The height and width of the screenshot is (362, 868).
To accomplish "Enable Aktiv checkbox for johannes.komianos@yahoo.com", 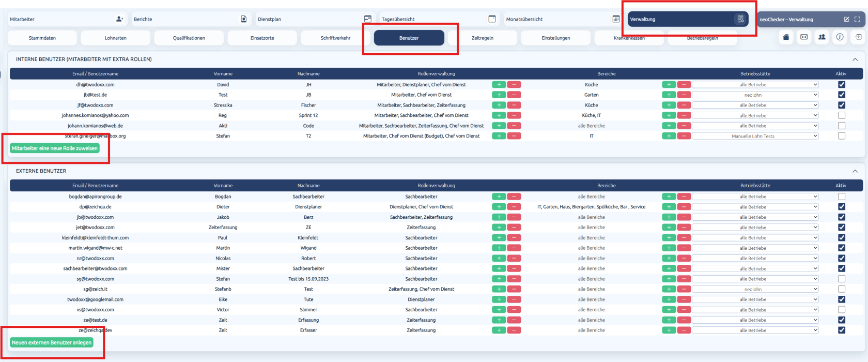I will [x=842, y=115].
